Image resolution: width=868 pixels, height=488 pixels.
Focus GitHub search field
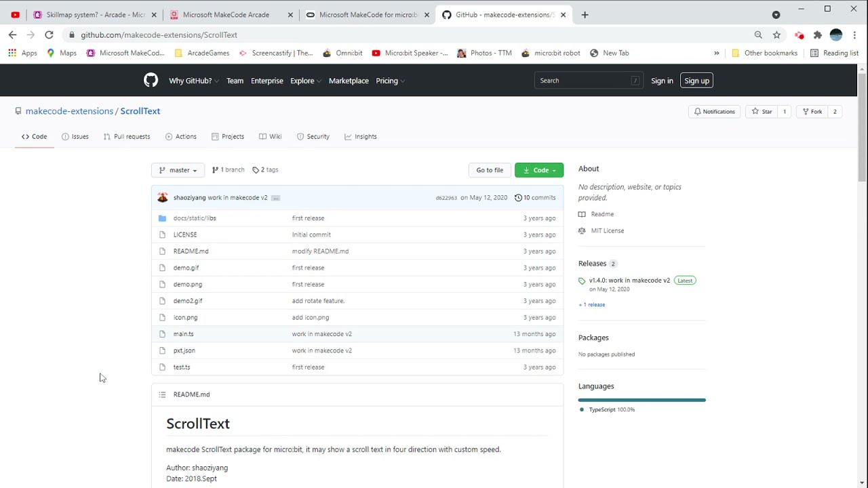(589, 81)
